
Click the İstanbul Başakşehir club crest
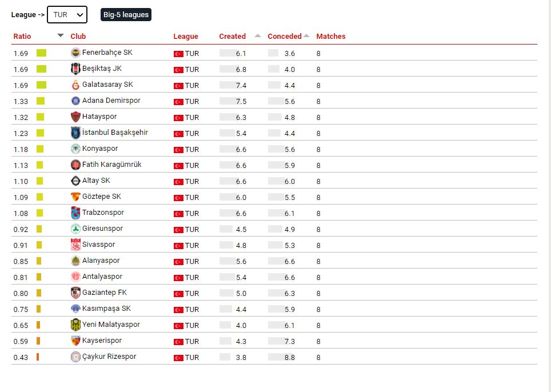75,133
